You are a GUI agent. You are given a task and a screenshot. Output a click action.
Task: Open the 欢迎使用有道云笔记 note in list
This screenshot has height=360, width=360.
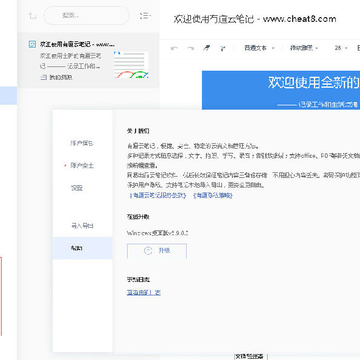point(88,60)
